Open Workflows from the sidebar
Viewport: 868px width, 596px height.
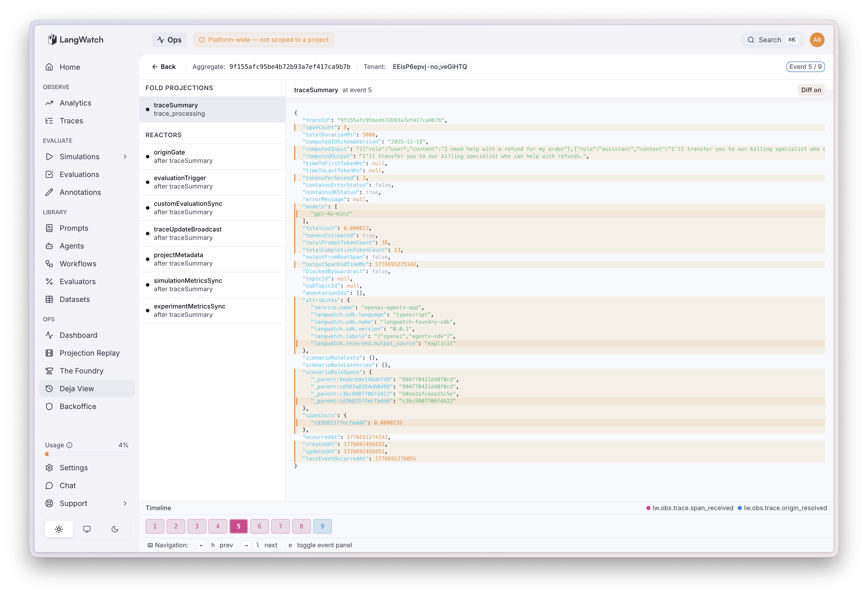[78, 264]
